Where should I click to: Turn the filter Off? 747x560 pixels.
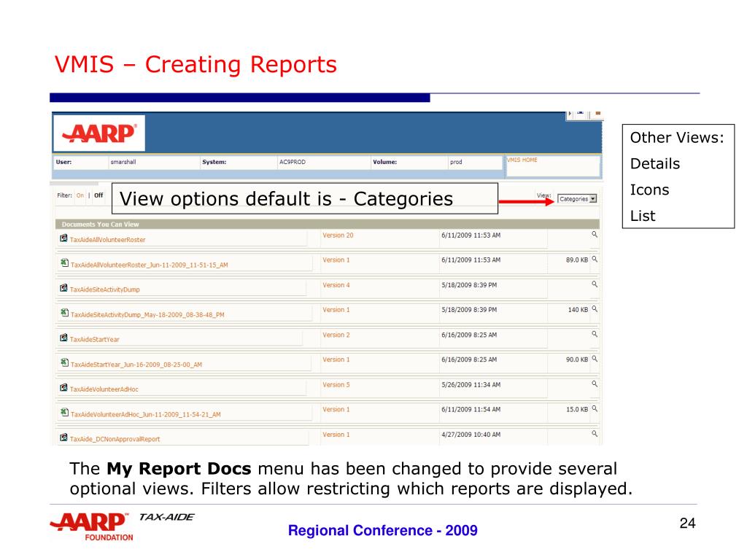pos(98,195)
